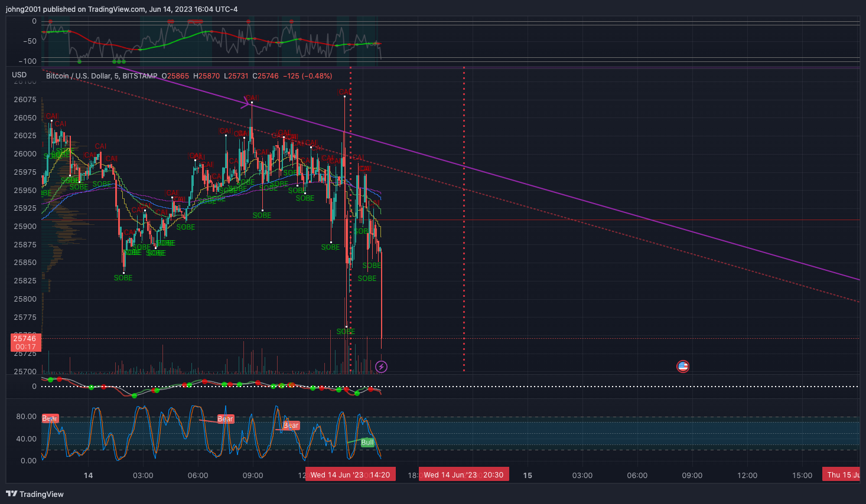Click the green Bull divergence label

(367, 443)
